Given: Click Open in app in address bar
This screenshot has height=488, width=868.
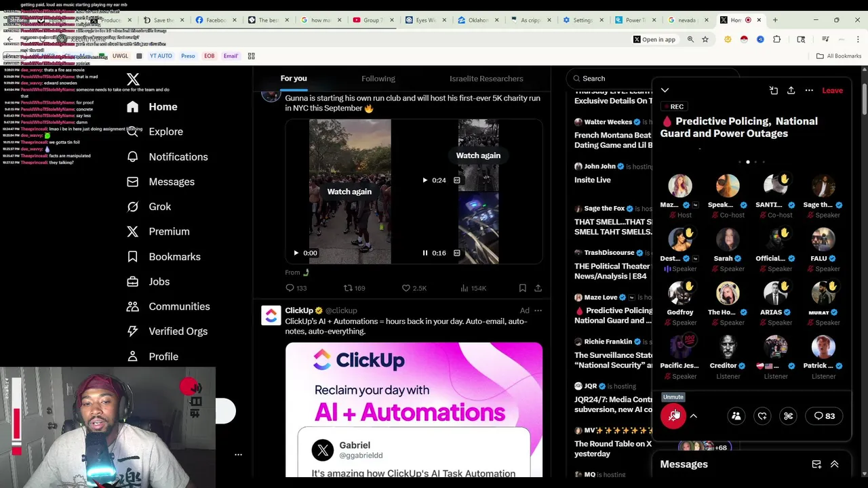Looking at the screenshot, I should tap(654, 39).
